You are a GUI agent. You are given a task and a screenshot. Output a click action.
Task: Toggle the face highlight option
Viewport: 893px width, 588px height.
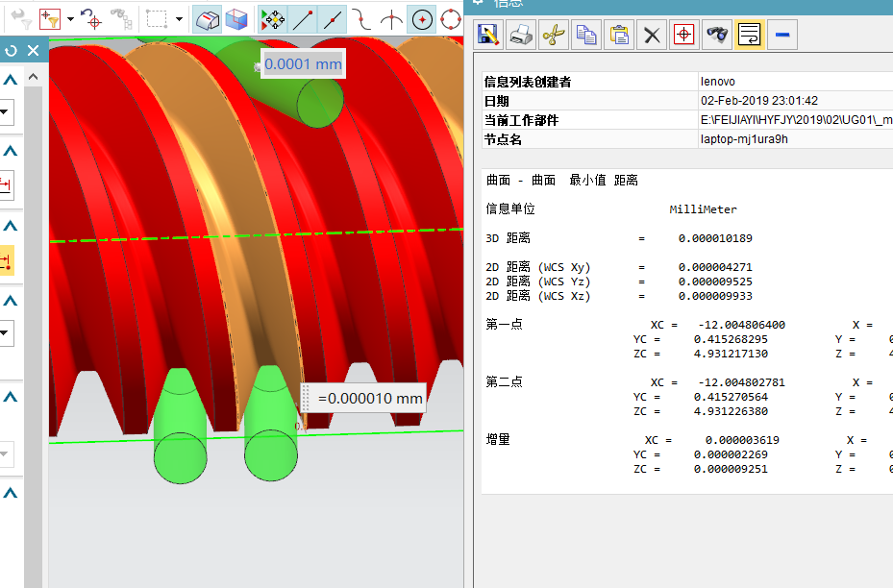208,19
